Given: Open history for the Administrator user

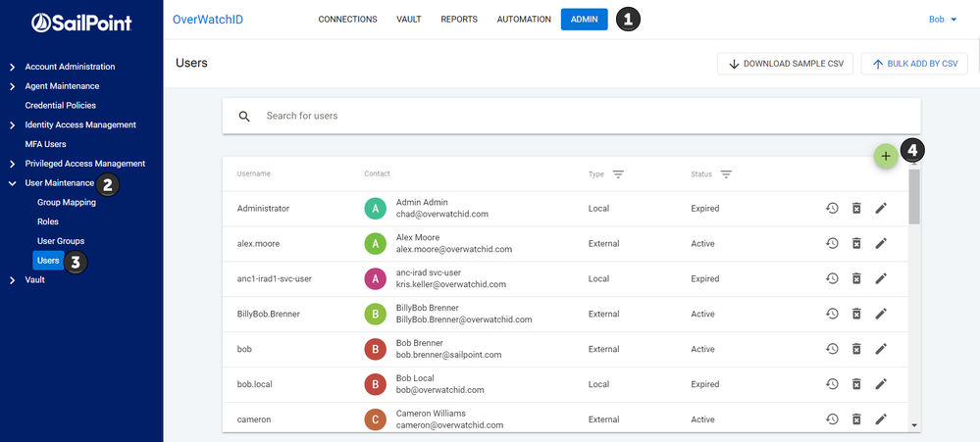Looking at the screenshot, I should pos(832,209).
